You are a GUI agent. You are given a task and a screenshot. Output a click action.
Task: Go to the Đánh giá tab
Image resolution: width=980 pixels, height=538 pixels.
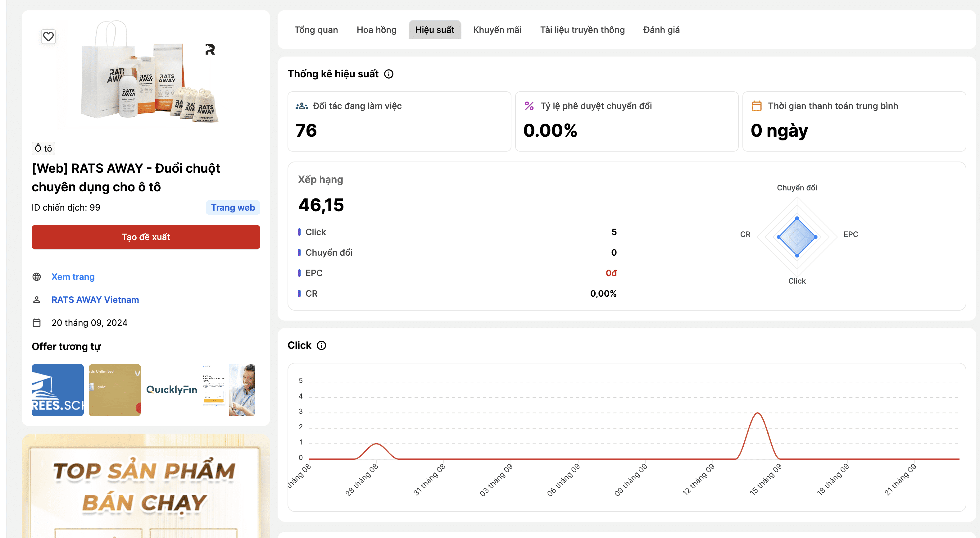pyautogui.click(x=661, y=30)
